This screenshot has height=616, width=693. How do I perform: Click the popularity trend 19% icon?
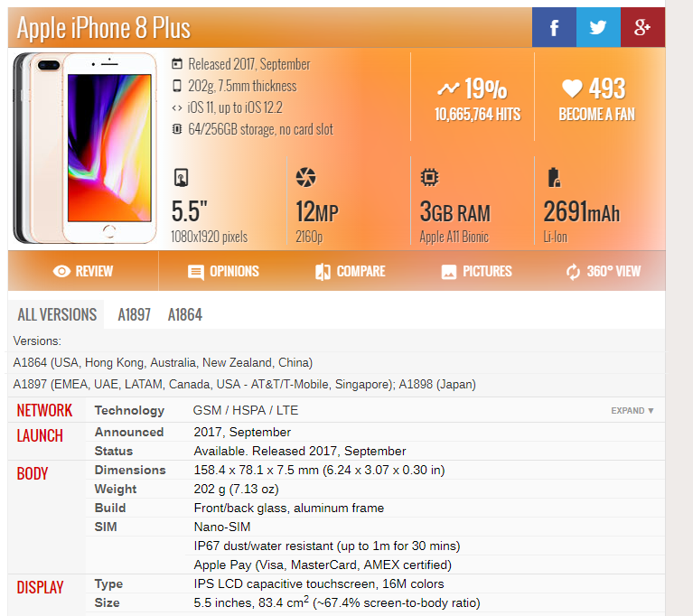point(447,89)
